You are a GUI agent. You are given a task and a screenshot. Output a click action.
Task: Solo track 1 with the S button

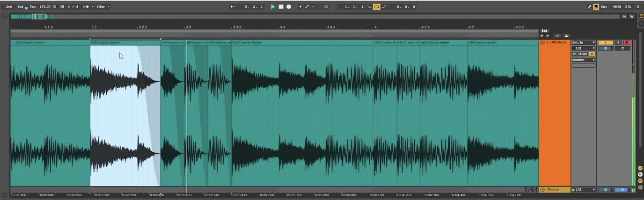(x=618, y=42)
